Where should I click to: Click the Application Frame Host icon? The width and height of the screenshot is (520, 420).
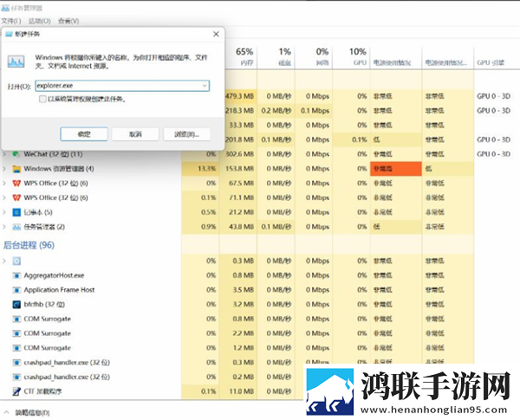pos(16,290)
